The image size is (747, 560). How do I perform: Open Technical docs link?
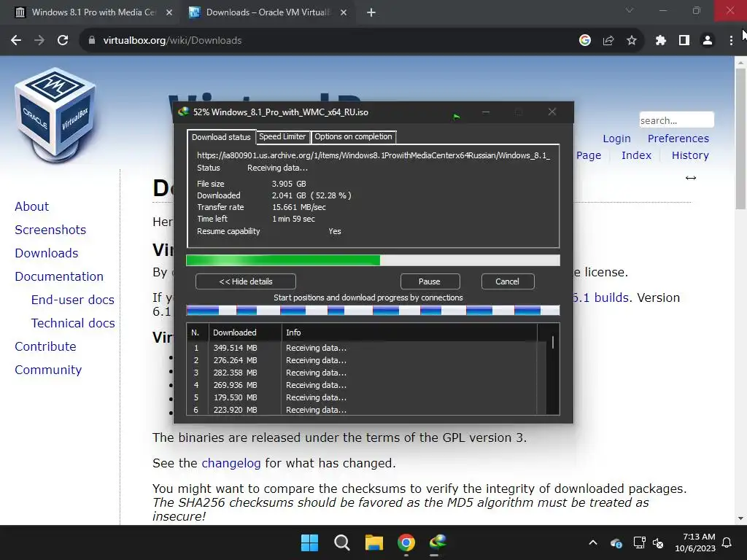73,323
